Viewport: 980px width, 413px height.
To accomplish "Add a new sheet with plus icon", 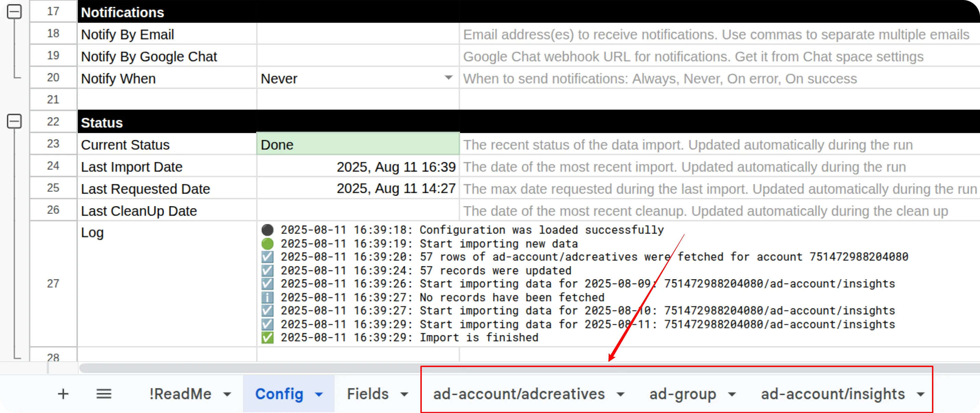I will point(63,393).
